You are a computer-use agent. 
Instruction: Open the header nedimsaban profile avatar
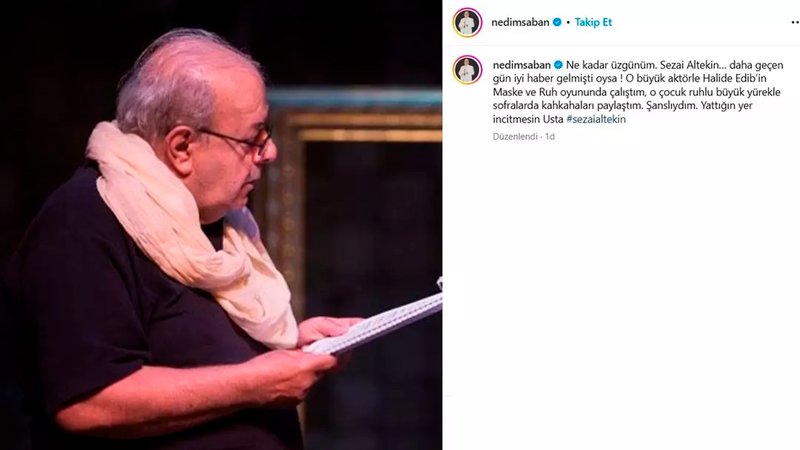tap(467, 22)
